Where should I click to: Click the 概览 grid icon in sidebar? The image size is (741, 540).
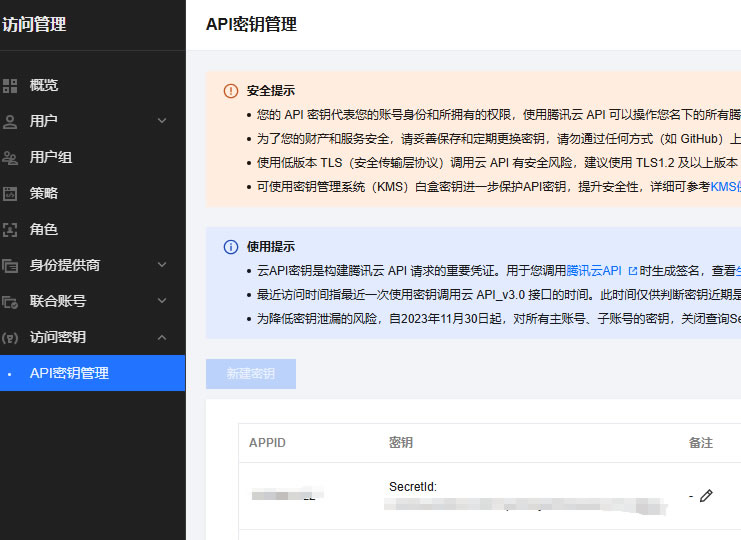click(11, 85)
